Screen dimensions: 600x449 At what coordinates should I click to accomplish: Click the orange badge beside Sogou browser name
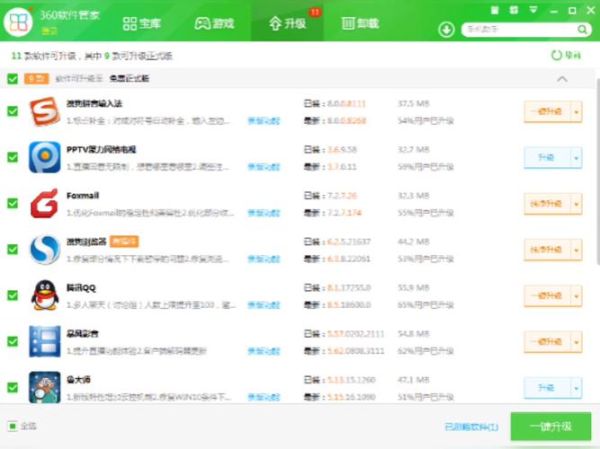pos(124,242)
